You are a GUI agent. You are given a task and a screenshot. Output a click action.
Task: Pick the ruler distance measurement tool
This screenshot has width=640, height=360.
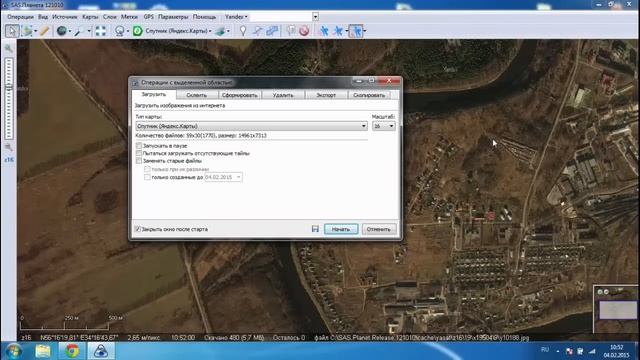[44, 31]
